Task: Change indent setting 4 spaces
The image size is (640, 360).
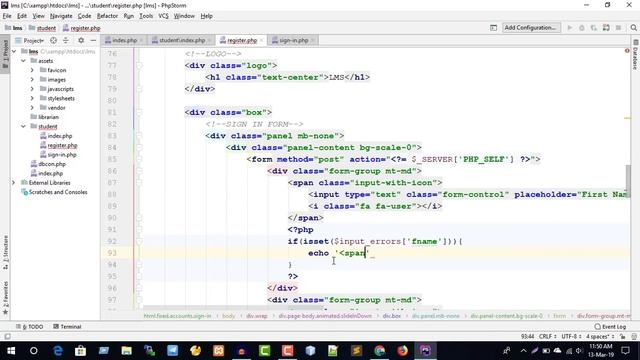Action: coord(600,337)
